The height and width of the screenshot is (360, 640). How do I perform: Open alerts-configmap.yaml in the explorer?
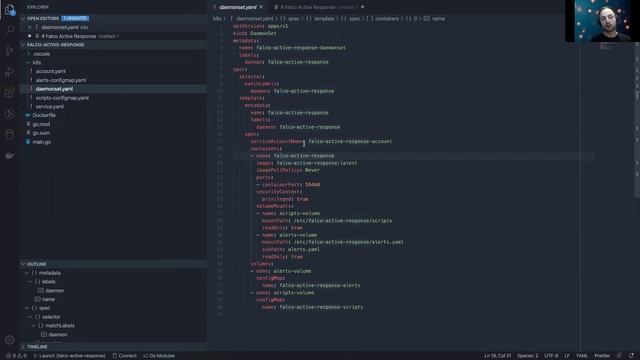61,80
